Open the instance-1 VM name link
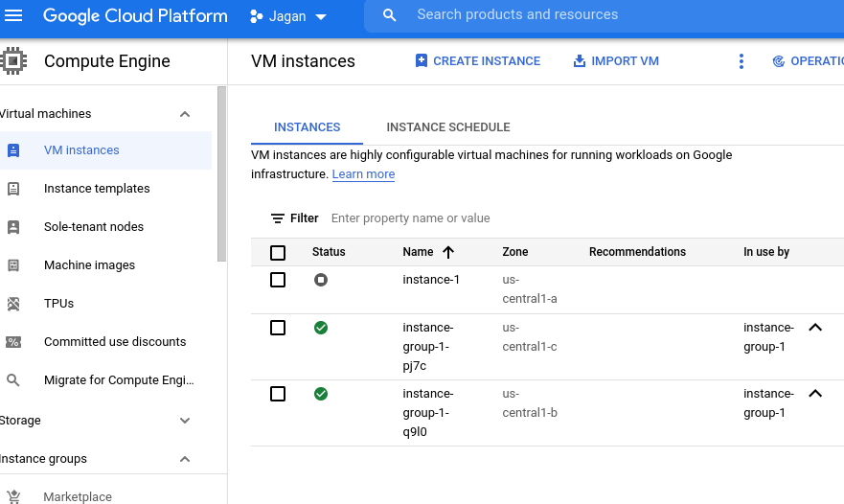844x504 pixels. click(x=431, y=280)
